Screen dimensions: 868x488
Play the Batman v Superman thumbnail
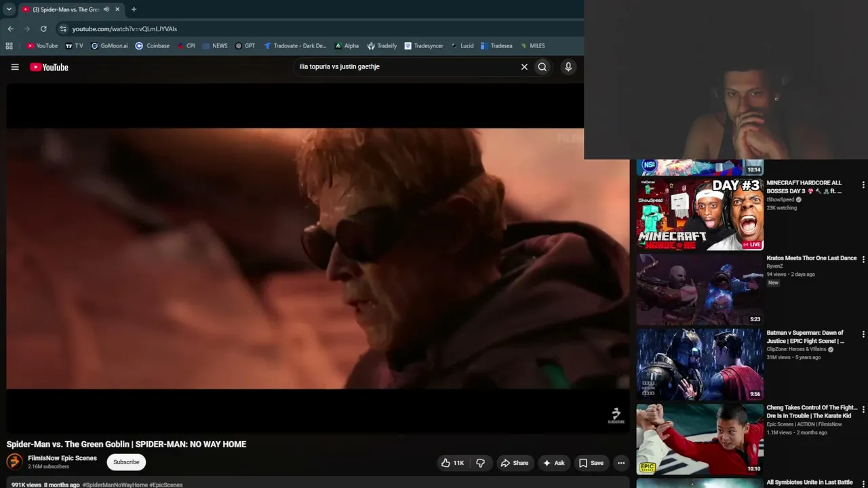(x=700, y=364)
